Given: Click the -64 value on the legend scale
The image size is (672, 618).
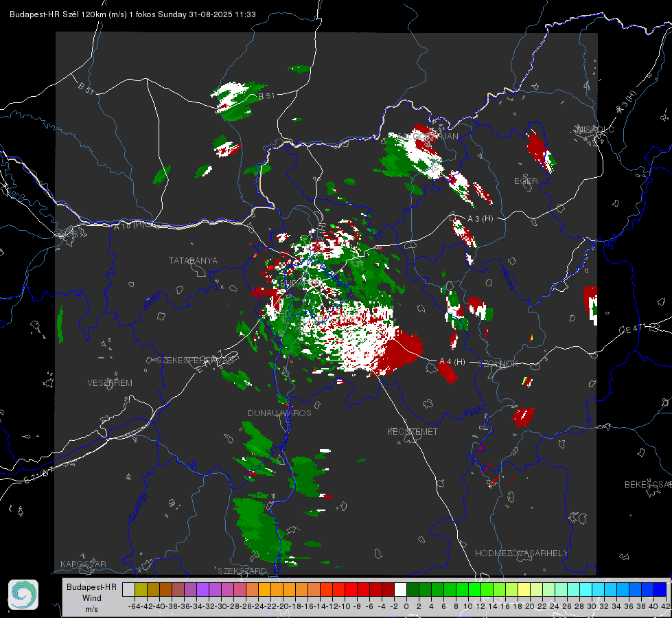Looking at the screenshot, I should (x=132, y=606).
